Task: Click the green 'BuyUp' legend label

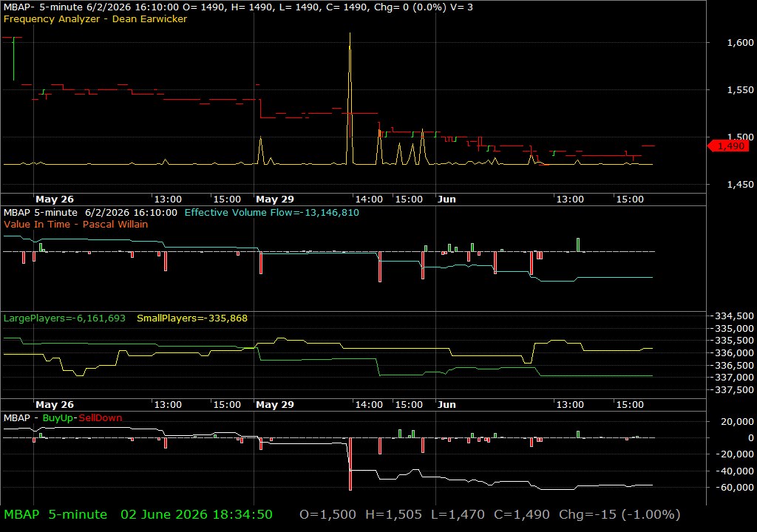Action: pyautogui.click(x=58, y=417)
